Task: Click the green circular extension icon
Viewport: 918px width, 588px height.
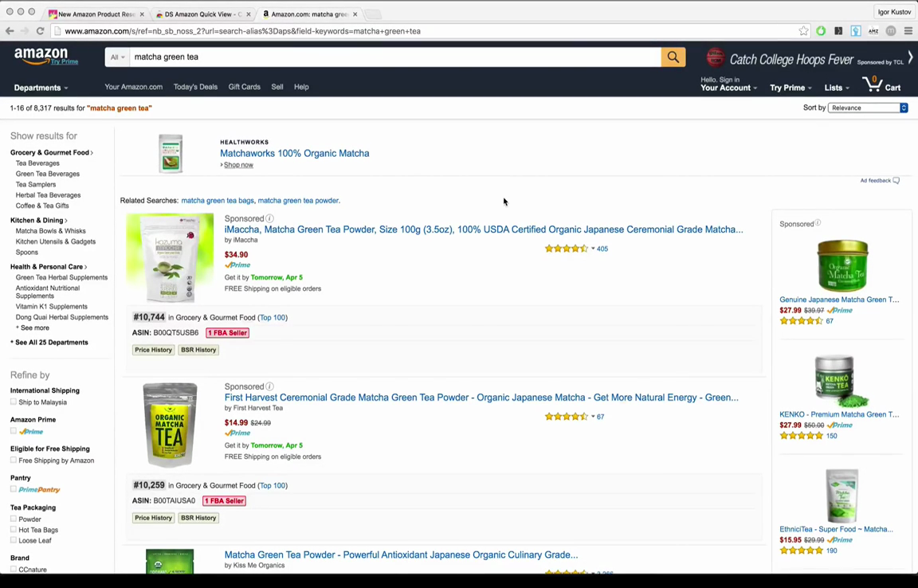Action: (x=821, y=31)
